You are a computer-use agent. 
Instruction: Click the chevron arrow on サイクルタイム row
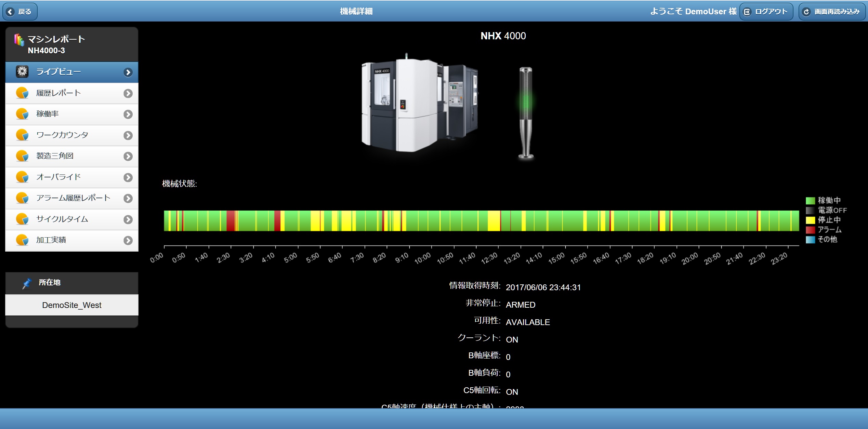(x=128, y=219)
